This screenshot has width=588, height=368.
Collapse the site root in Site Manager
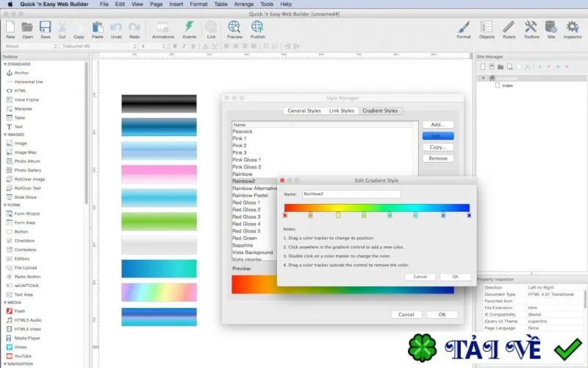click(x=484, y=78)
